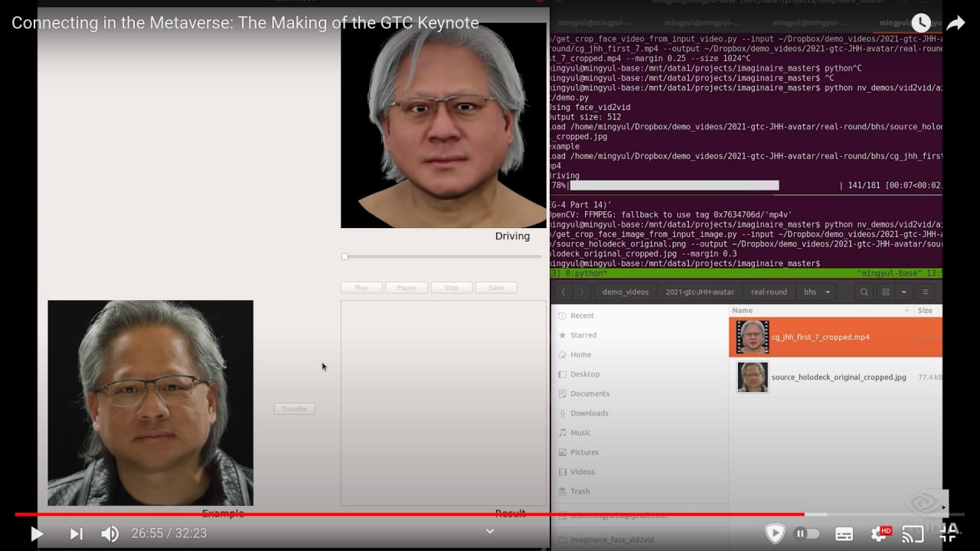980x551 pixels.
Task: Skip to the next video
Action: click(77, 533)
